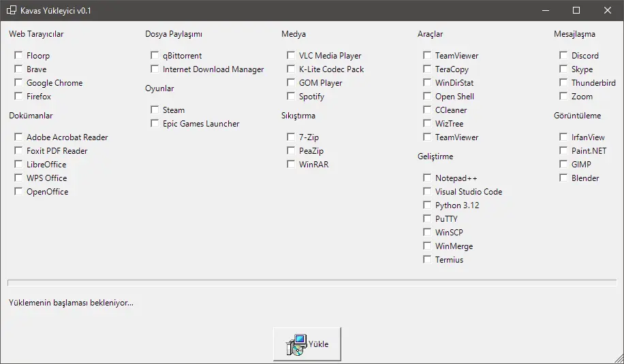Click the 'Oyunlar' heading
The image size is (624, 364).
point(159,88)
